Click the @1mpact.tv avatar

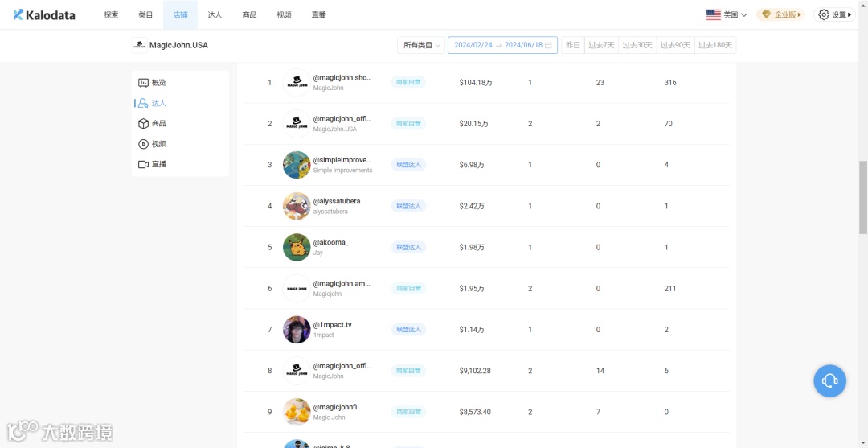(297, 330)
